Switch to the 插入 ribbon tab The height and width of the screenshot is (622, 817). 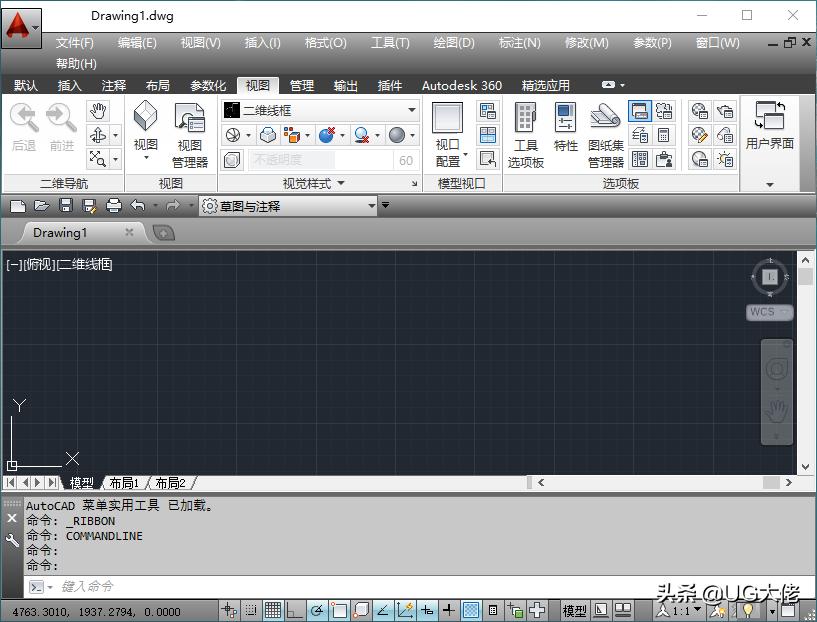pos(68,85)
